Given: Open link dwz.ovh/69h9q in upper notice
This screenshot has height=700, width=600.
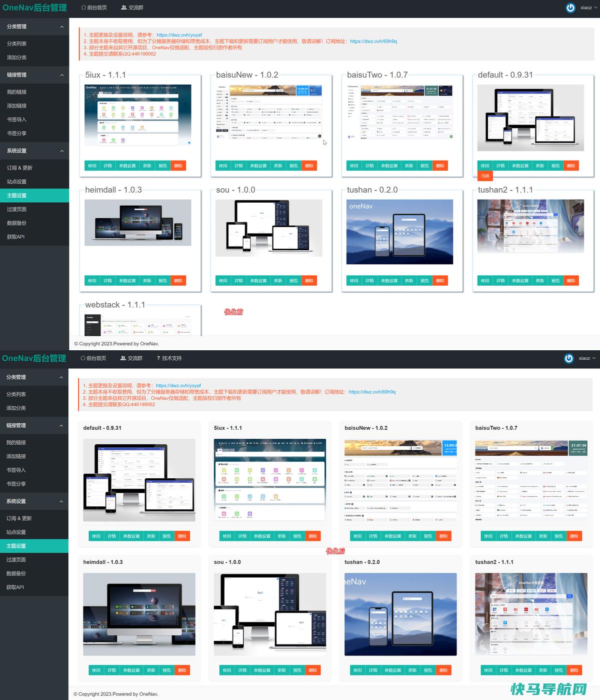Looking at the screenshot, I should pos(373,41).
